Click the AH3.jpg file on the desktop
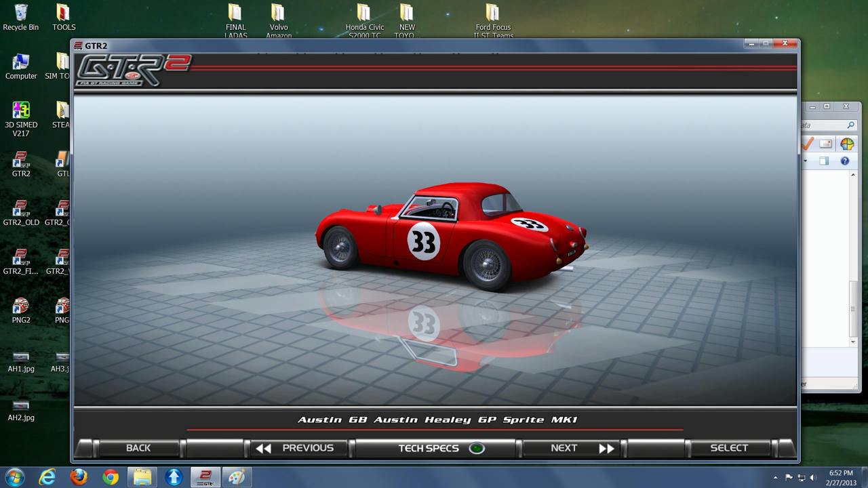 (x=61, y=361)
